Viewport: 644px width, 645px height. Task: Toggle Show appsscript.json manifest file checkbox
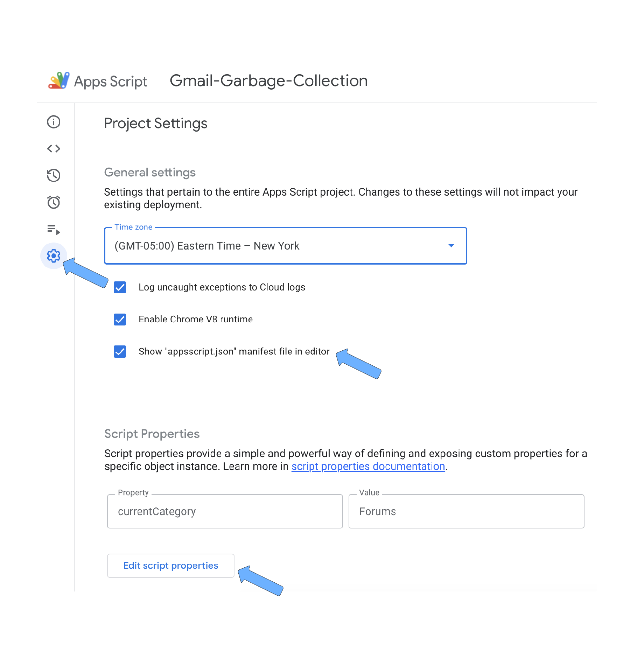tap(120, 351)
